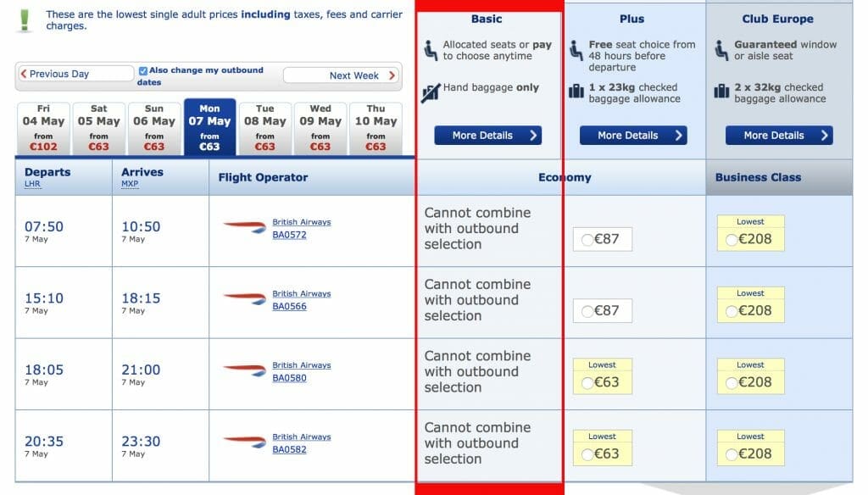This screenshot has width=868, height=495.
Task: Click the red chevron on Next Week
Action: pos(390,75)
